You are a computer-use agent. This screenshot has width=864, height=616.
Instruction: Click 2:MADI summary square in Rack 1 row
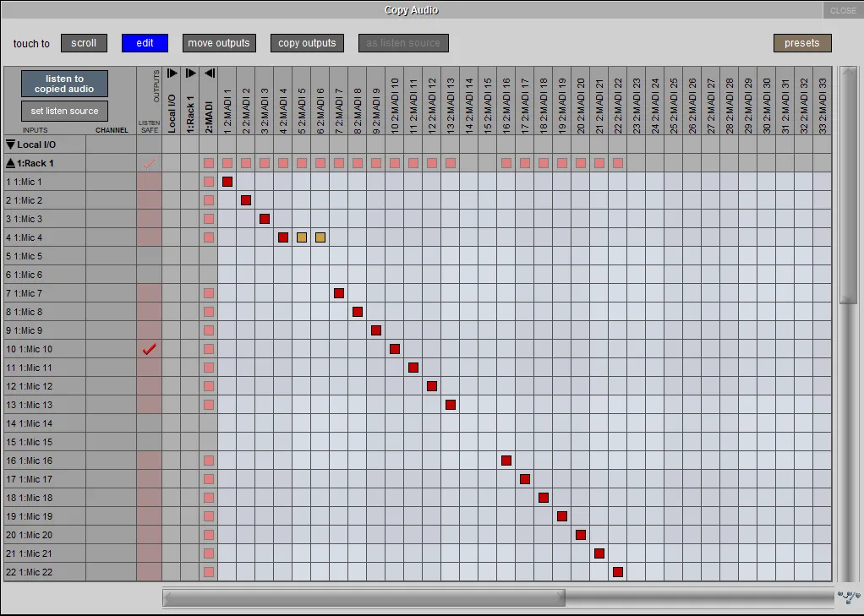coord(209,163)
